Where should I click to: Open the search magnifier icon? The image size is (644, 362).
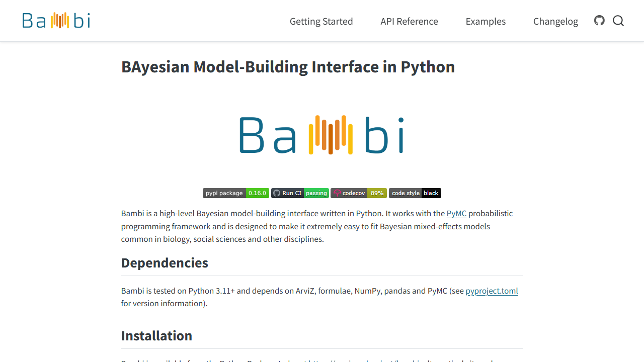coord(618,21)
